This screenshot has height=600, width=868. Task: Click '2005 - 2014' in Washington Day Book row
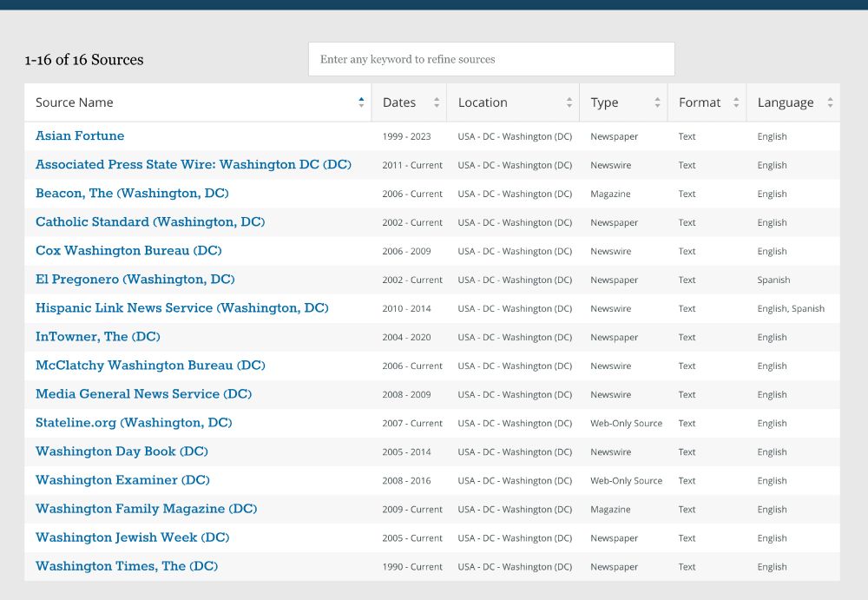[x=406, y=452]
